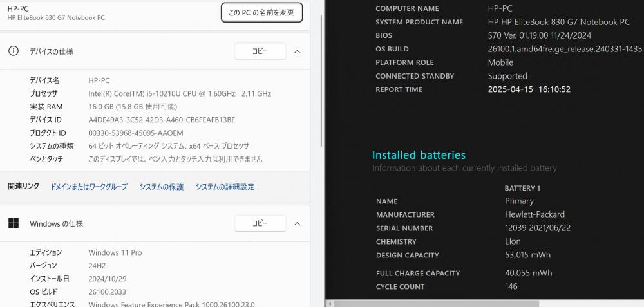Copy the Windows specifications
Screen dimensions: 644x307
click(260, 223)
